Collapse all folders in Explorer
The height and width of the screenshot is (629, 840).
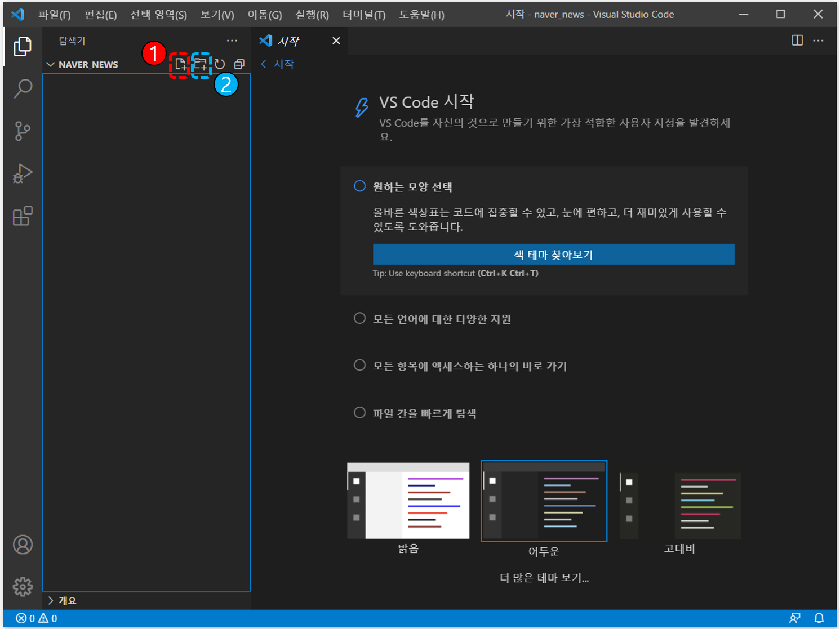click(x=239, y=64)
